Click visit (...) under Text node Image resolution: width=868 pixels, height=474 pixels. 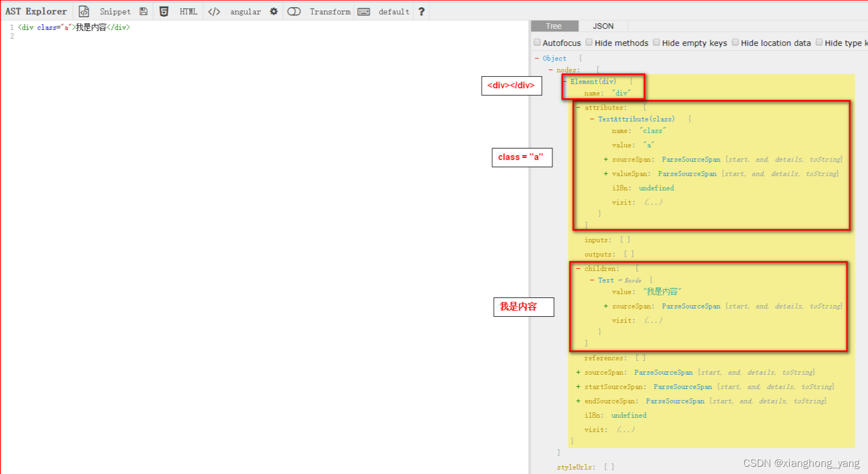pos(637,321)
